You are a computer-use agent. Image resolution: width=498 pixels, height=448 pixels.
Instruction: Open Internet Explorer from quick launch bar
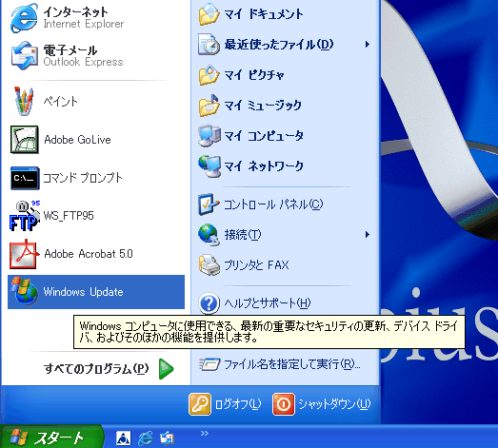(145, 438)
